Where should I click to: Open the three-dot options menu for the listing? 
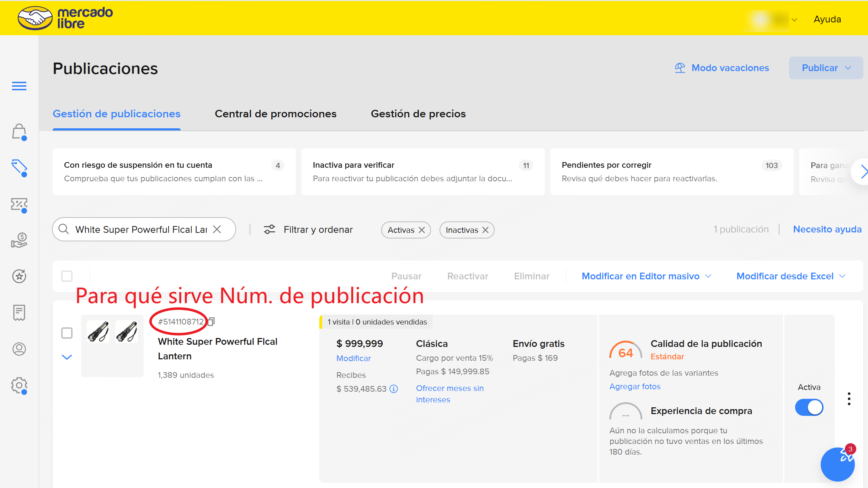click(x=849, y=399)
